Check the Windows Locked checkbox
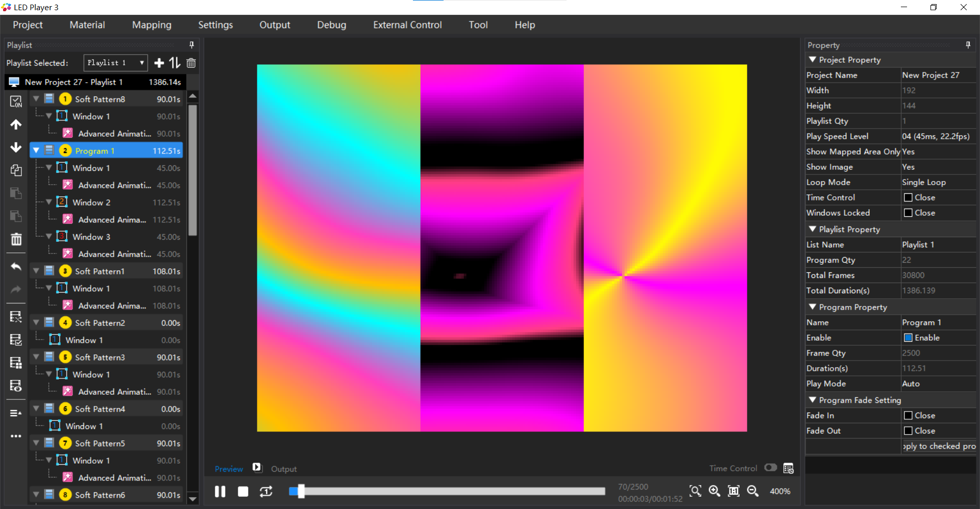The height and width of the screenshot is (509, 980). [908, 213]
